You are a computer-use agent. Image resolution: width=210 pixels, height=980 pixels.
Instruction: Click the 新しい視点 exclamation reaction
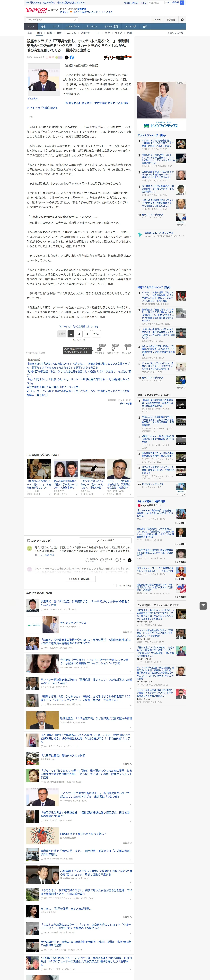coord(127,349)
